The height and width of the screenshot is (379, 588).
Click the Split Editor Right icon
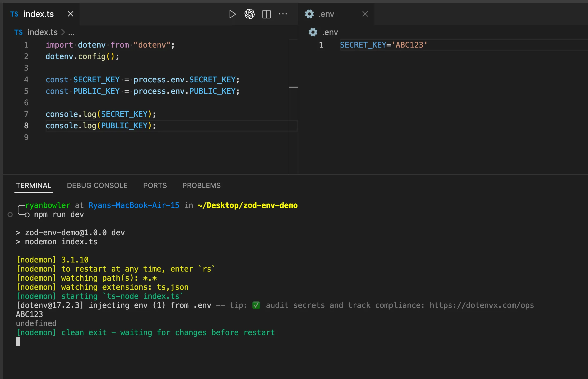click(266, 14)
